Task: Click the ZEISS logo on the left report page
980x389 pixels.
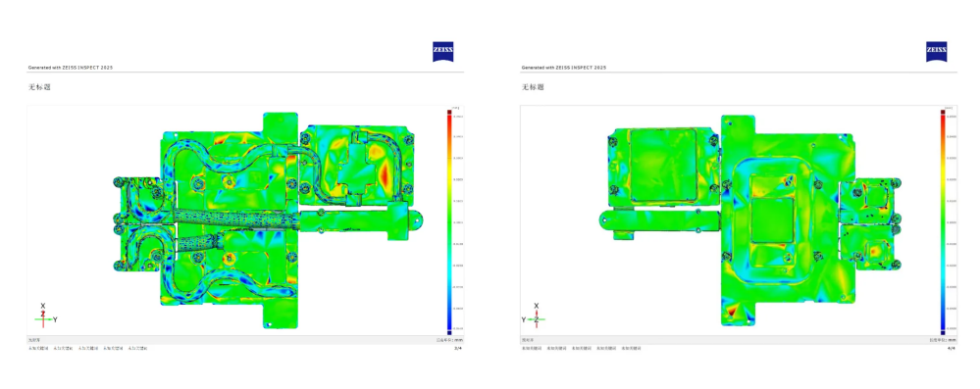Action: (x=443, y=52)
